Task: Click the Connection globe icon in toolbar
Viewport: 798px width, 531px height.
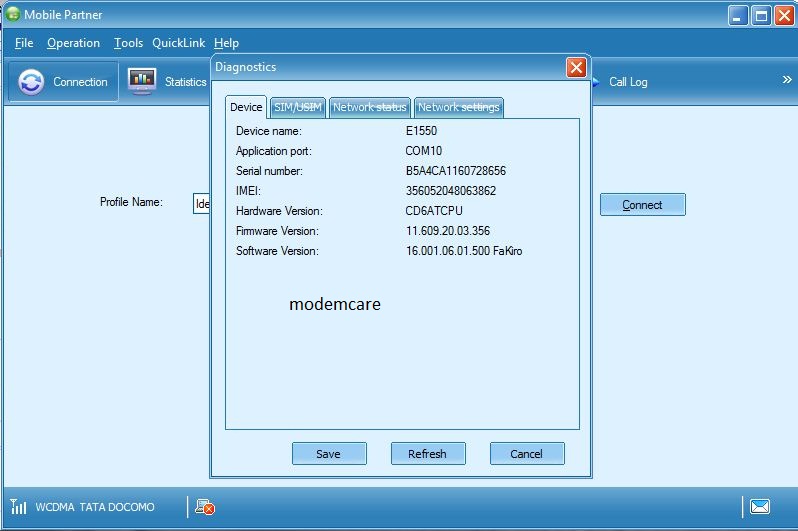Action: point(32,82)
